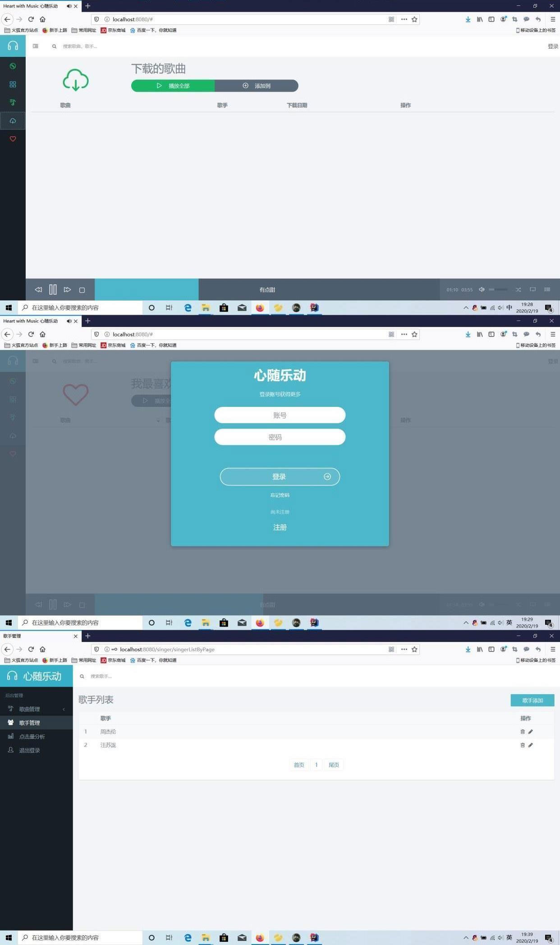Delete singer 周杰伦 with trash icon

pyautogui.click(x=523, y=732)
